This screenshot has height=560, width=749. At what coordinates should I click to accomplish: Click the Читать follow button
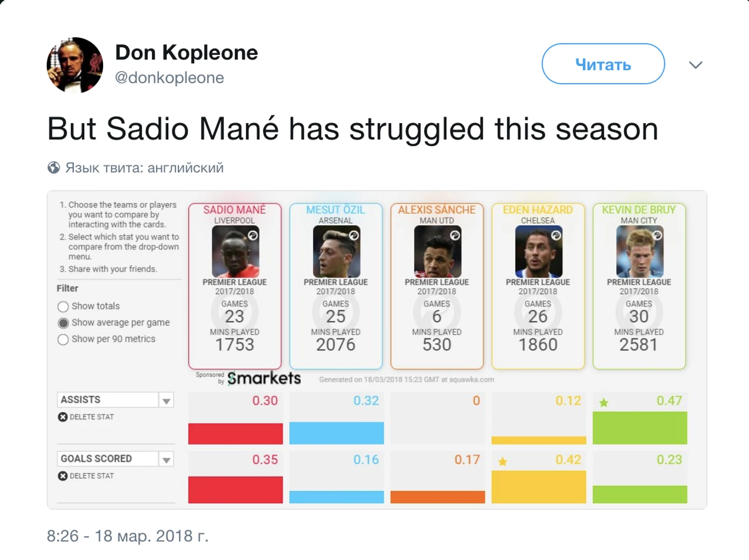pyautogui.click(x=603, y=64)
